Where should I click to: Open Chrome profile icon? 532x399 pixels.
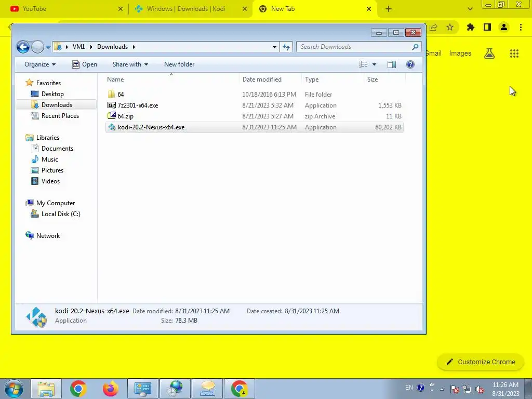tap(504, 27)
